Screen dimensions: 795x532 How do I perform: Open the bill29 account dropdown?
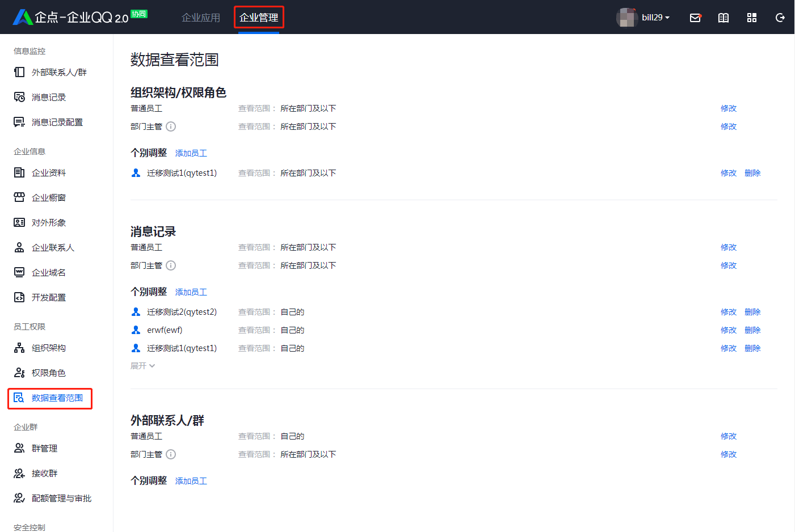tap(655, 18)
